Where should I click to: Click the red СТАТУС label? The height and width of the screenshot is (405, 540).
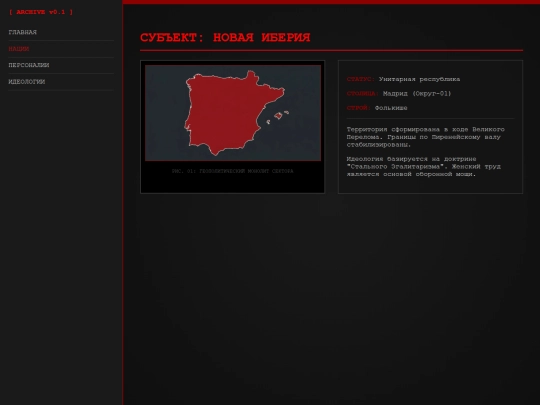[361, 79]
